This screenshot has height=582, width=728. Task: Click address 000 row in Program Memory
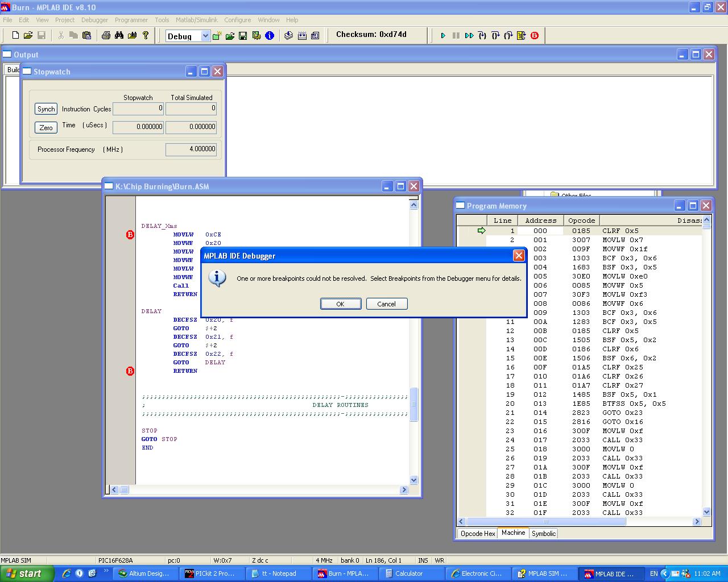(x=579, y=231)
